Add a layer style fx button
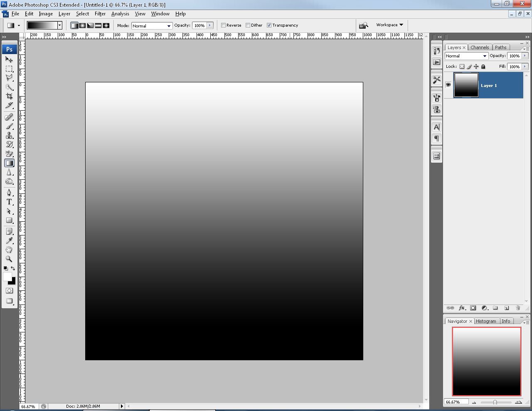Screen dimensions: 532x411 (x=462, y=308)
